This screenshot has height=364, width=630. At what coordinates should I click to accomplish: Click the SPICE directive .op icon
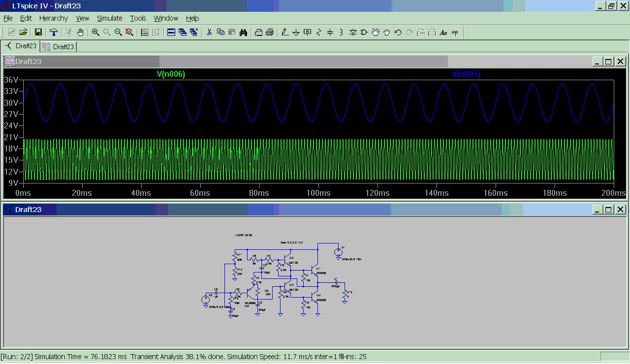pos(454,32)
